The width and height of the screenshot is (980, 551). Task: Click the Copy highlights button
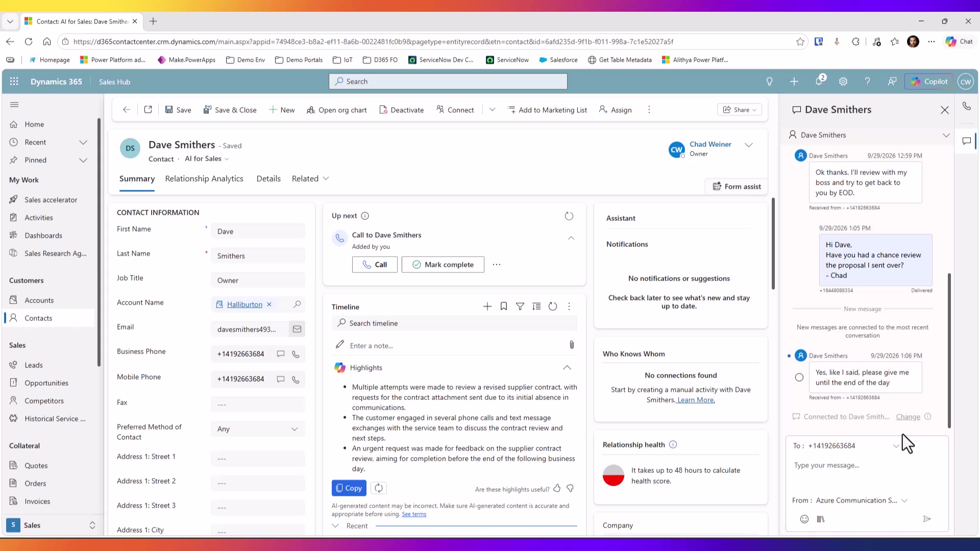pyautogui.click(x=349, y=488)
